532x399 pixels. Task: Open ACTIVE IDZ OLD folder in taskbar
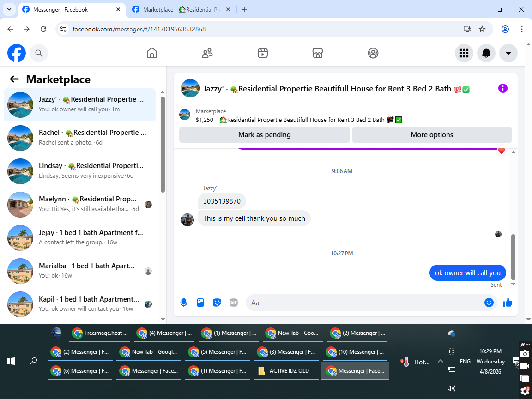coord(286,370)
